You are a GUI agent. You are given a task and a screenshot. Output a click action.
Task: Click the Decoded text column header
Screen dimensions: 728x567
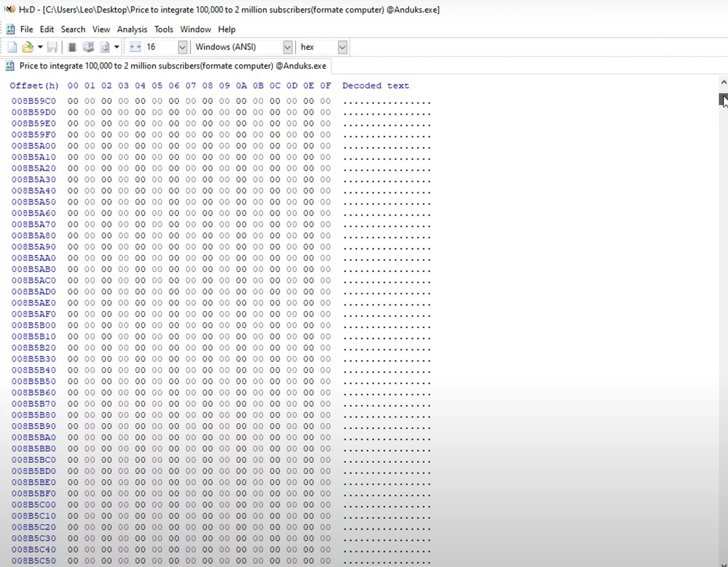[x=376, y=85]
